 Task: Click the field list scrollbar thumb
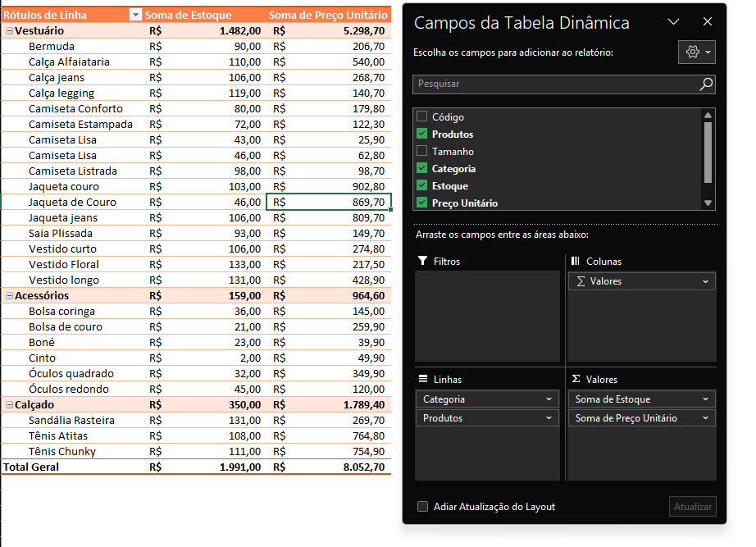click(x=708, y=153)
